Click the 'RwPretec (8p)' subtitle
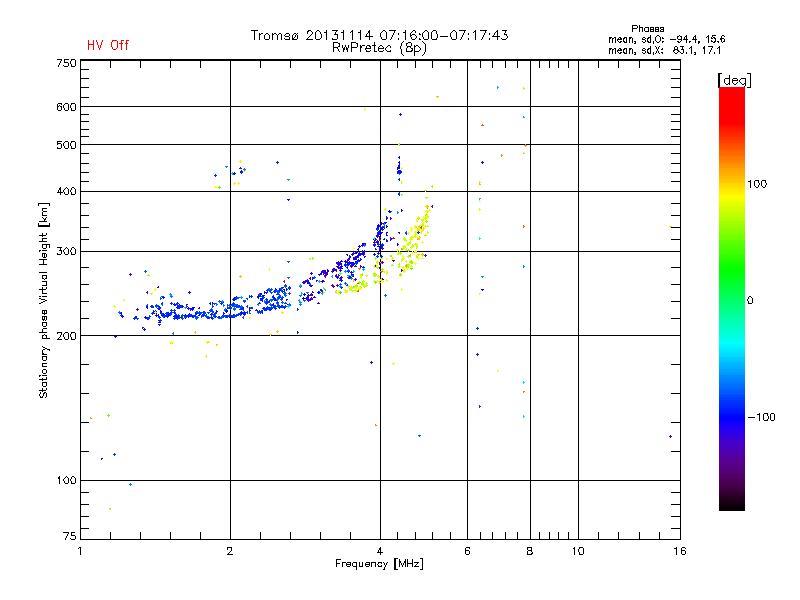This screenshot has width=800, height=600. 379,48
